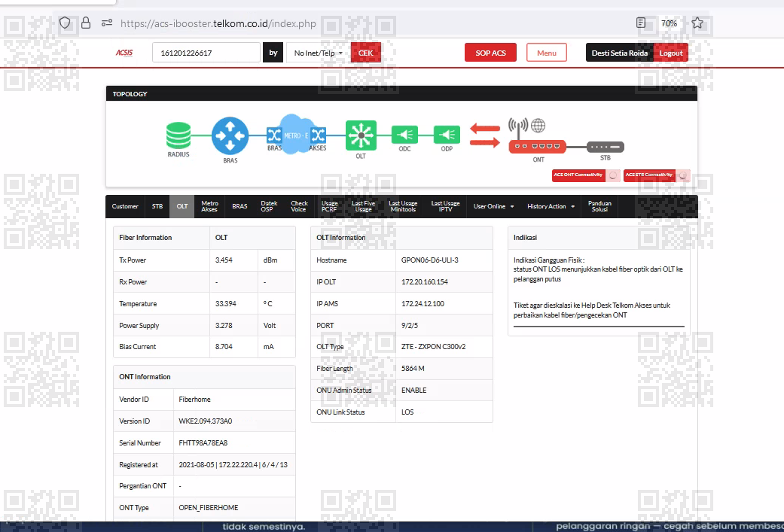Expand the User Online dropdown menu
The width and height of the screenshot is (784, 532).
(493, 206)
